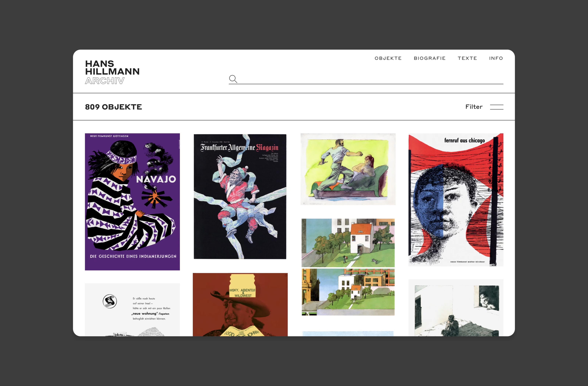Screen dimensions: 588x386
Task: Open the BIOGRAFIE menu item
Action: [430, 58]
